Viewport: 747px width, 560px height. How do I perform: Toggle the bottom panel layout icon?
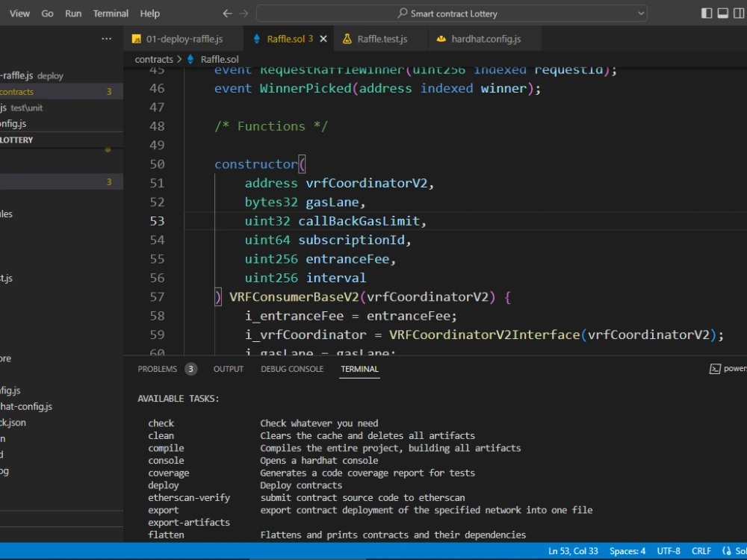722,13
